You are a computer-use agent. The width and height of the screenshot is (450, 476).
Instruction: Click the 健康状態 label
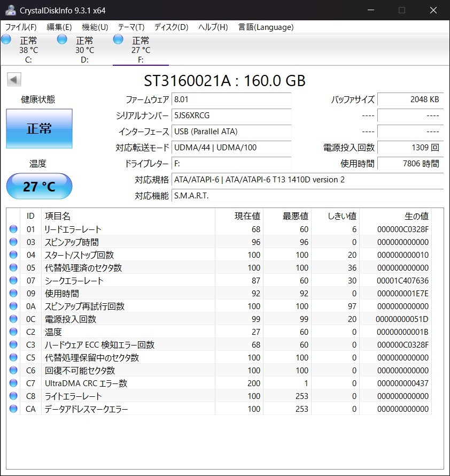(x=38, y=99)
